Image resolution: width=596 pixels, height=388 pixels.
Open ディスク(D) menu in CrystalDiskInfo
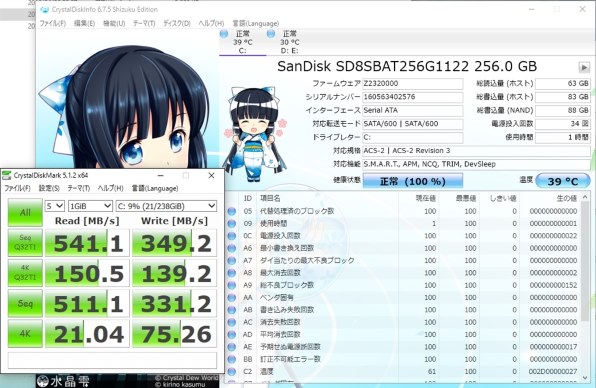pyautogui.click(x=177, y=23)
